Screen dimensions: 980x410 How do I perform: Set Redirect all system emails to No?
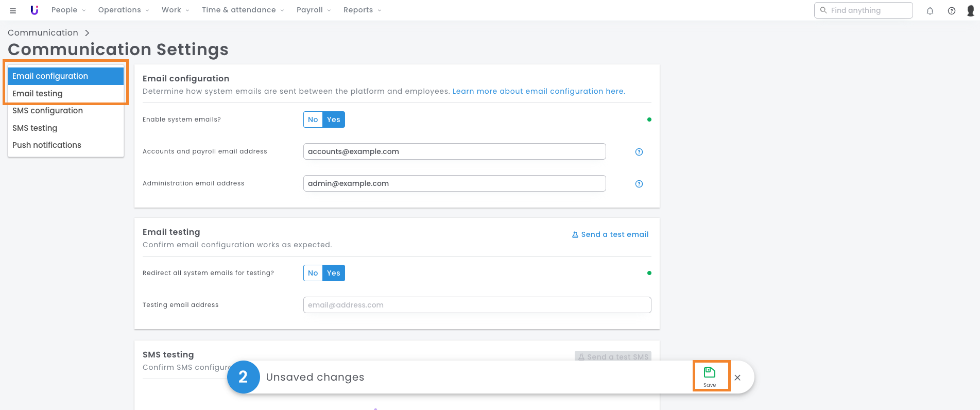[313, 273]
